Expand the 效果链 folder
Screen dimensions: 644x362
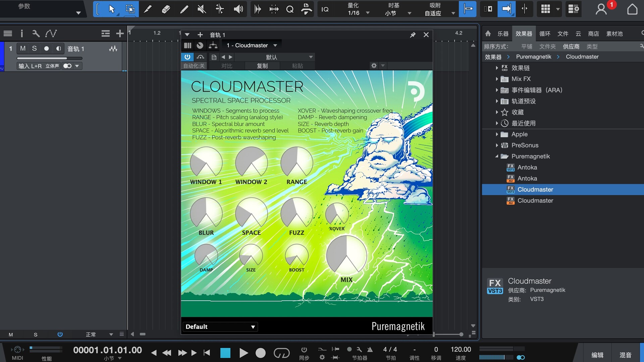[497, 68]
